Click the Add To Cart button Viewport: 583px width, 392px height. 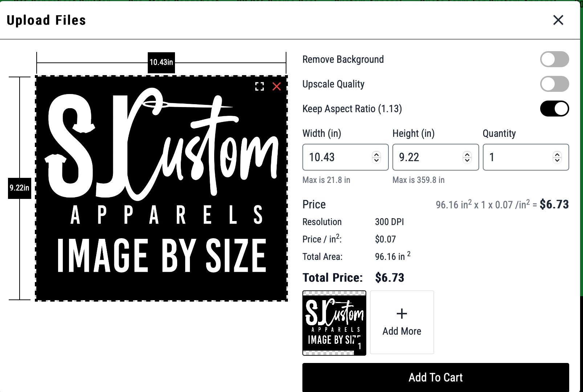[436, 377]
